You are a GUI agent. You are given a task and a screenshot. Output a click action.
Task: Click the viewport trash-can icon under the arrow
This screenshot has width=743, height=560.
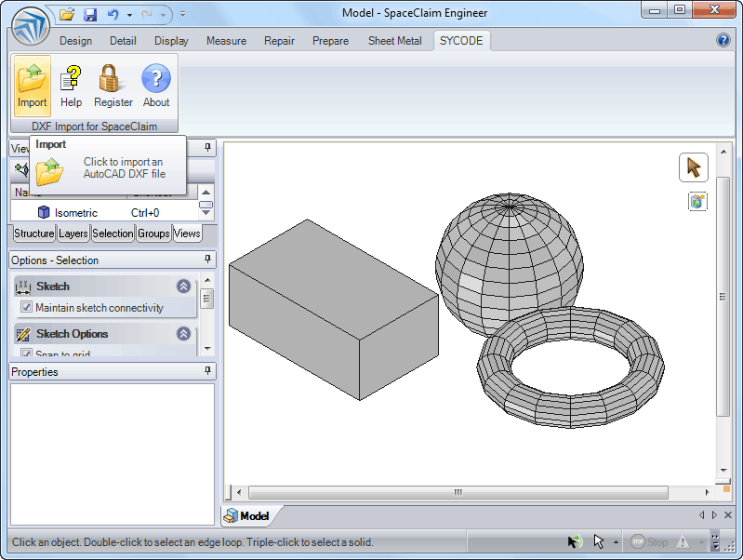point(697,202)
